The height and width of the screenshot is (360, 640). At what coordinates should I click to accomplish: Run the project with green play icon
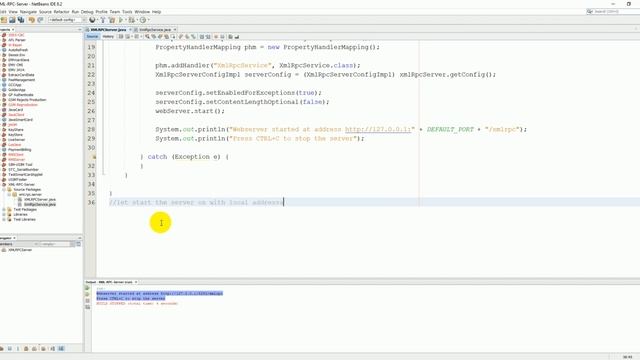click(x=121, y=20)
